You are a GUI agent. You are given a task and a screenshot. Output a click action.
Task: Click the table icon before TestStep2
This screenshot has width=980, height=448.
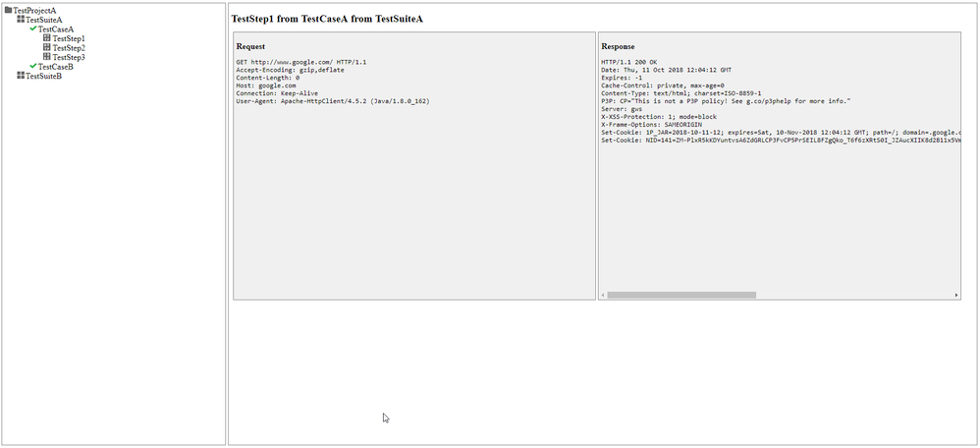coord(46,48)
